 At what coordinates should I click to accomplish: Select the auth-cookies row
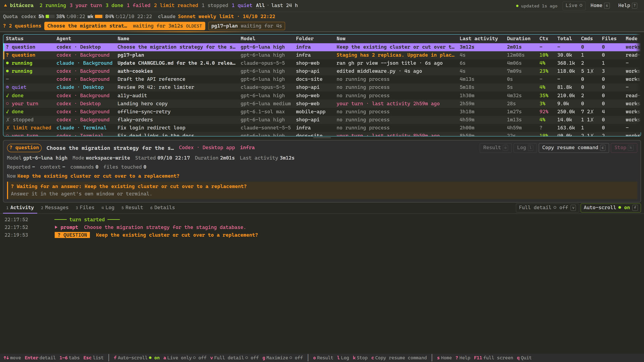point(322,71)
